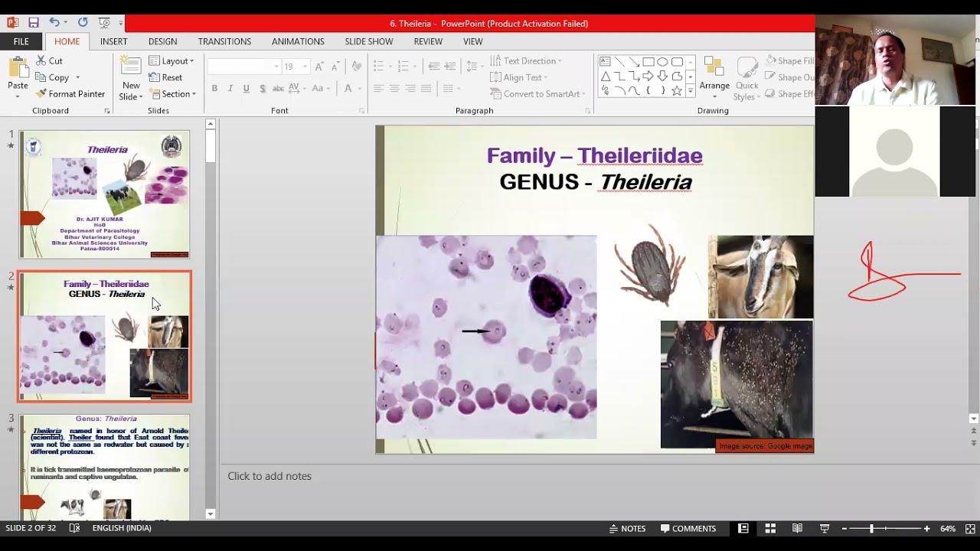Toggle Italic formatting

230,89
